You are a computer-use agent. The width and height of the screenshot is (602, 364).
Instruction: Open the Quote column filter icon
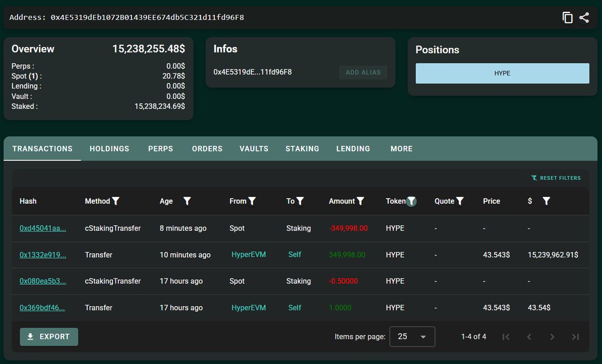click(460, 201)
